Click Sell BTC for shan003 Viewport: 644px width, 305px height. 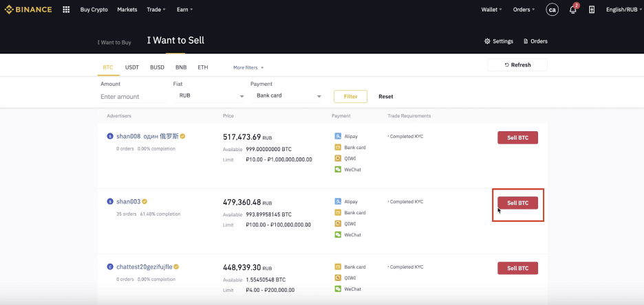coord(517,203)
